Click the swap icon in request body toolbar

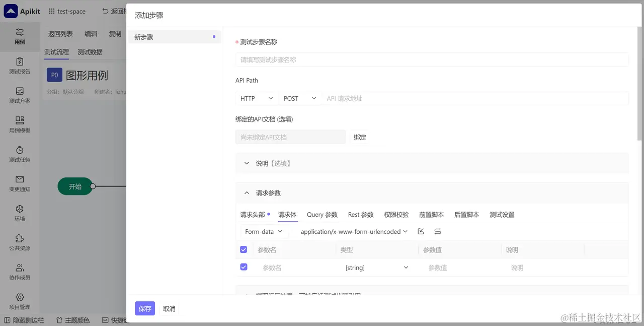click(438, 231)
